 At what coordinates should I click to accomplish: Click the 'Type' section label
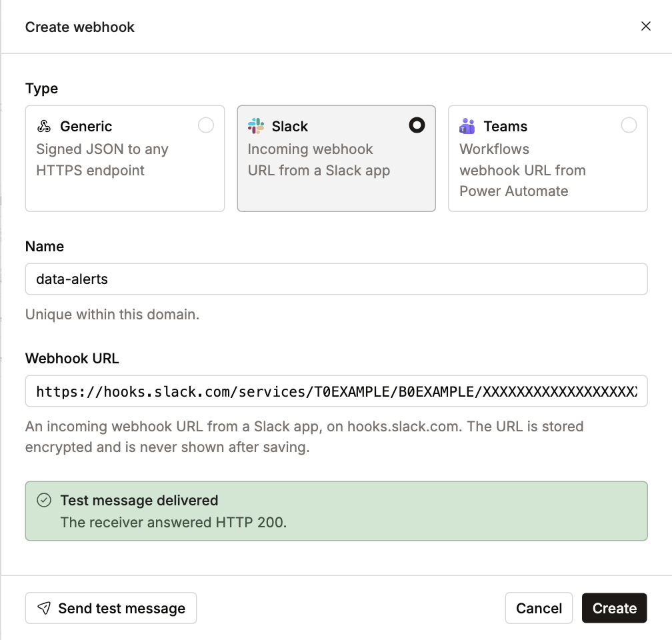click(x=41, y=88)
